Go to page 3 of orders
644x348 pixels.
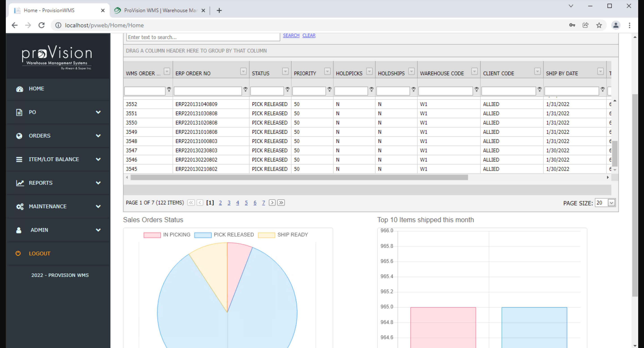229,203
